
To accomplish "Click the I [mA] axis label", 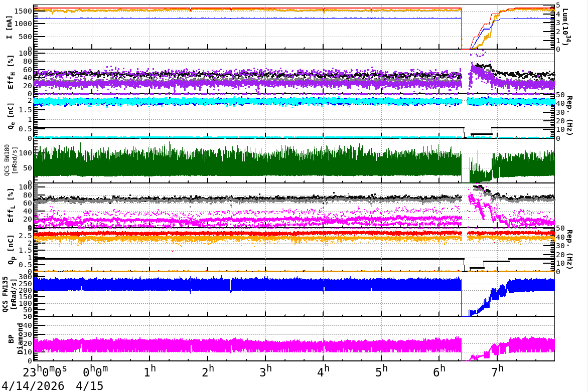I will 9,27.
